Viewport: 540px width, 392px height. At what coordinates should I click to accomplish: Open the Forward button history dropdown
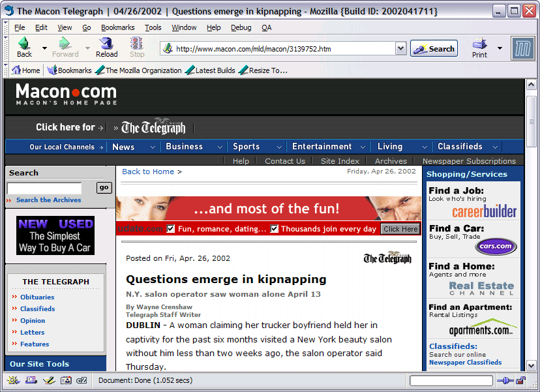point(87,48)
